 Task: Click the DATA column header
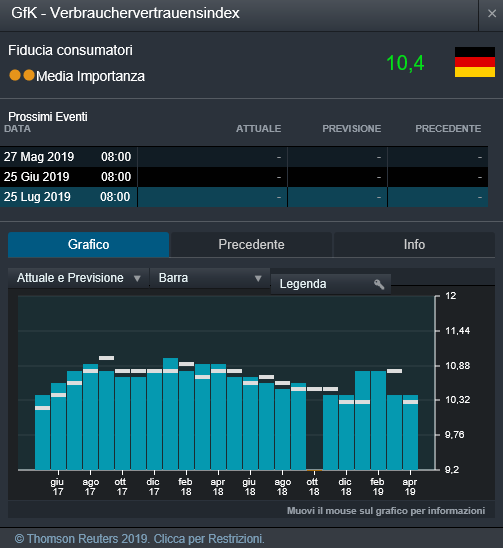click(x=17, y=129)
